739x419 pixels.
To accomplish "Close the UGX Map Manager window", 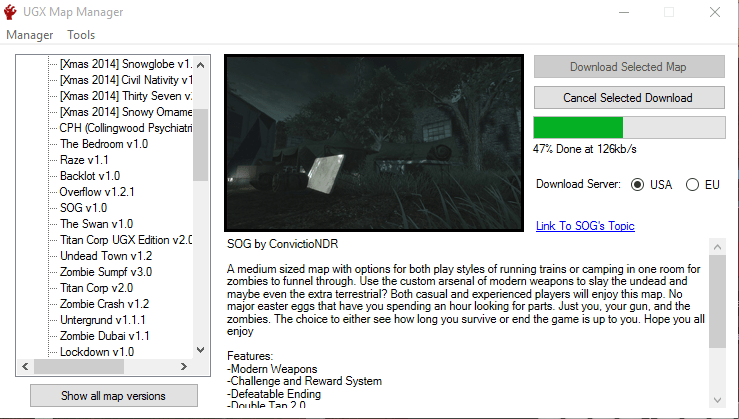I will (x=715, y=12).
